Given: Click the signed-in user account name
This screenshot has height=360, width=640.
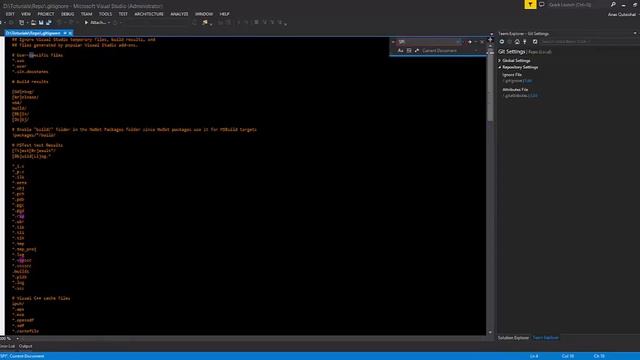Looking at the screenshot, I should point(622,14).
